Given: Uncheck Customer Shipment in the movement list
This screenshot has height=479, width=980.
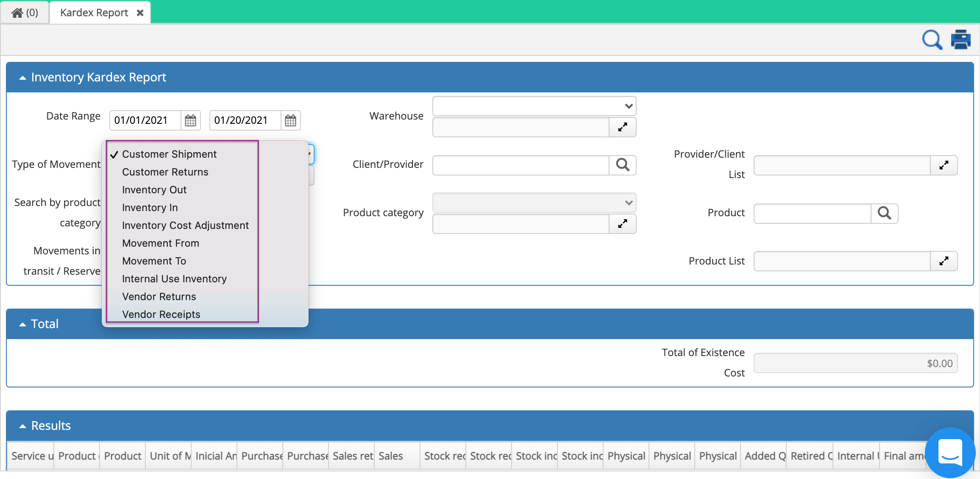Looking at the screenshot, I should 169,154.
